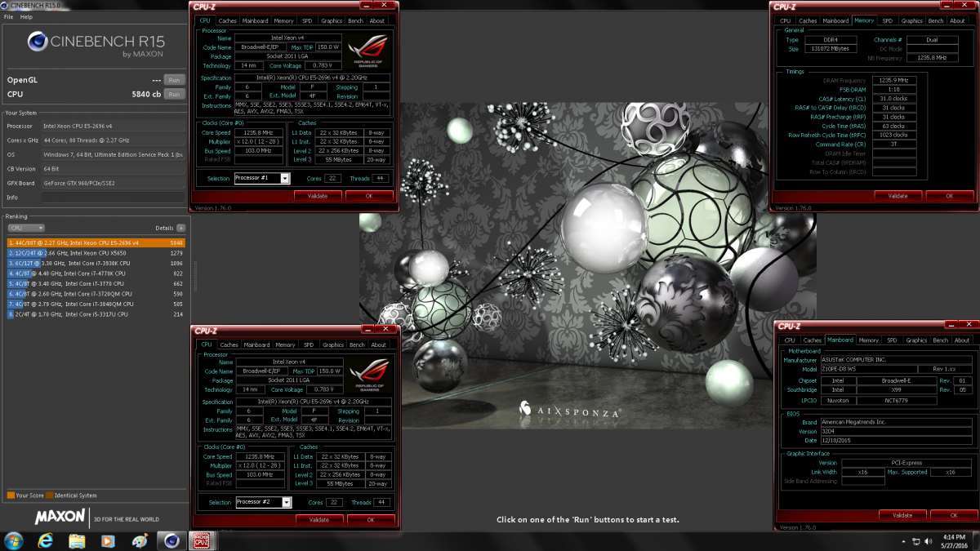This screenshot has width=980, height=551.
Task: Run the CPU benchmark test
Action: [174, 94]
